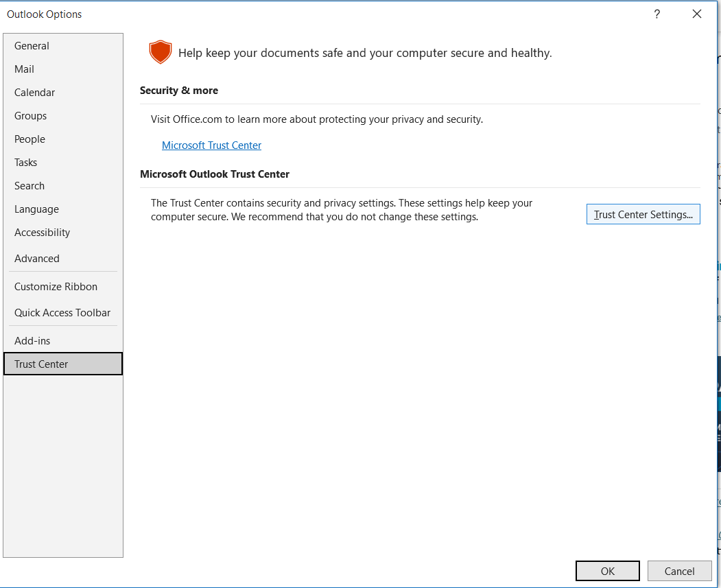Close the Outlook Options window
Image resolution: width=721 pixels, height=588 pixels.
coord(697,14)
